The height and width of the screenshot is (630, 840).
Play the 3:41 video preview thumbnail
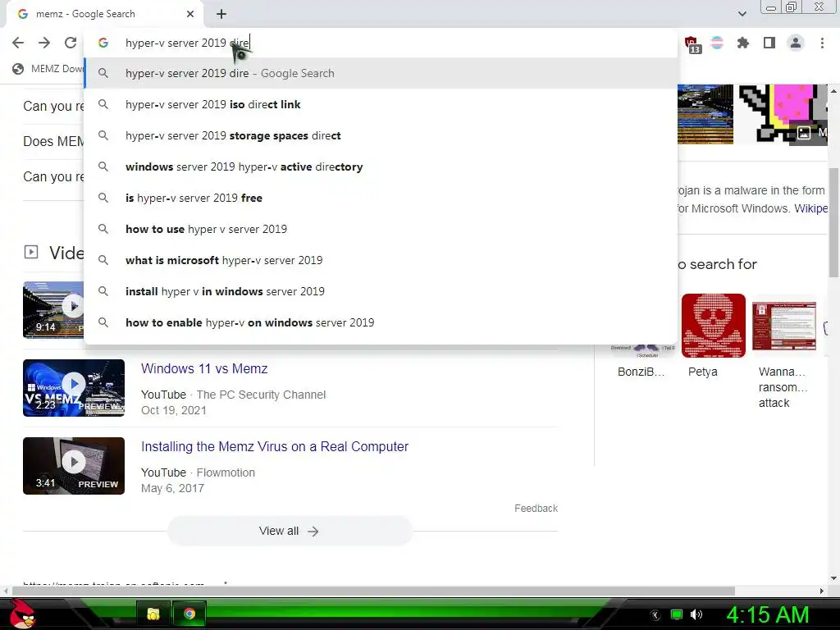pos(74,466)
